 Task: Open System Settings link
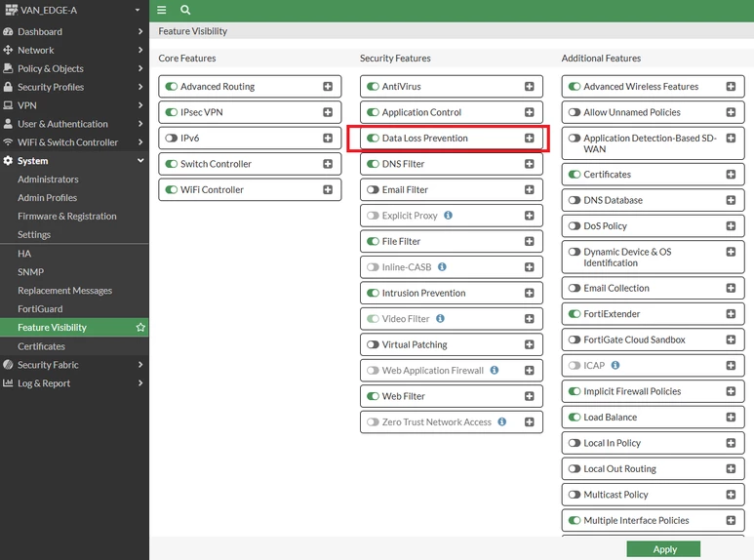pyautogui.click(x=34, y=234)
